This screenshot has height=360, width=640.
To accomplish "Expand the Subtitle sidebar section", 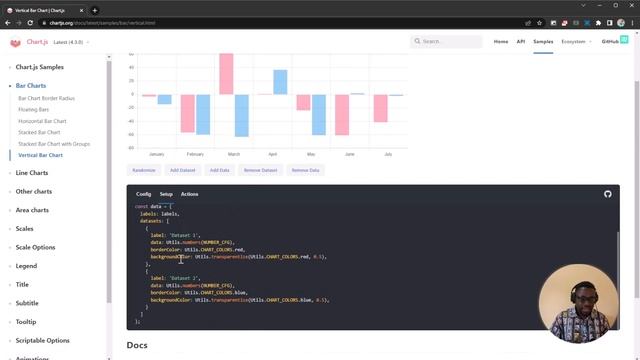I will (27, 303).
